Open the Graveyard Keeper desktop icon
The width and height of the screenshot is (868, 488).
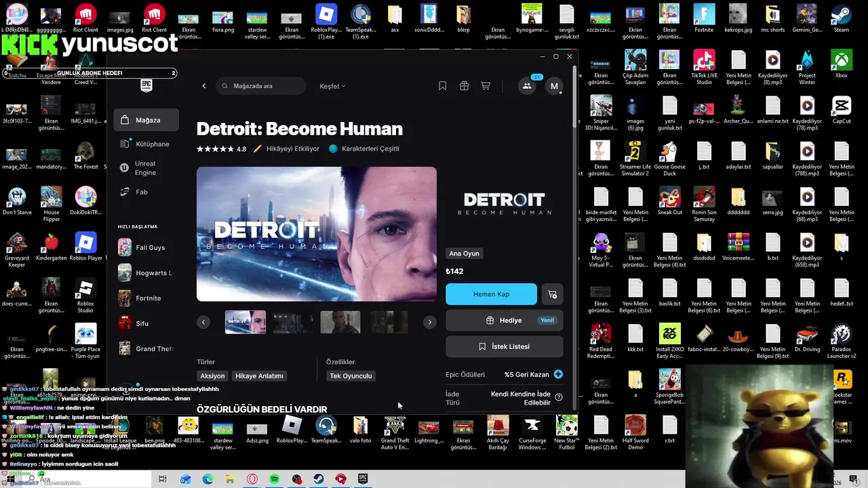pyautogui.click(x=16, y=250)
